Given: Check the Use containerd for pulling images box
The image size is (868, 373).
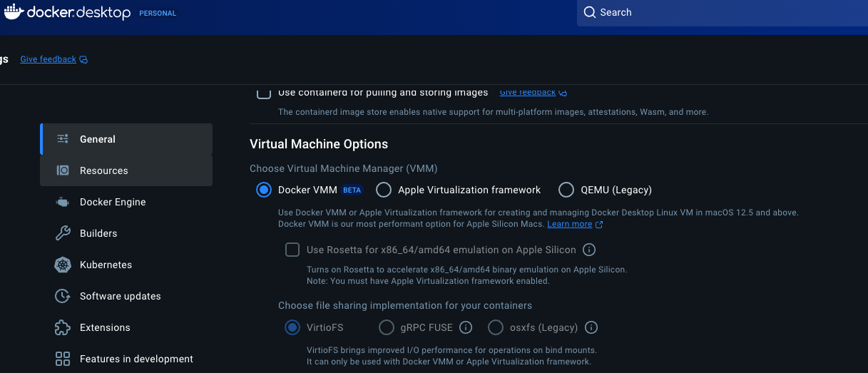Looking at the screenshot, I should (264, 93).
